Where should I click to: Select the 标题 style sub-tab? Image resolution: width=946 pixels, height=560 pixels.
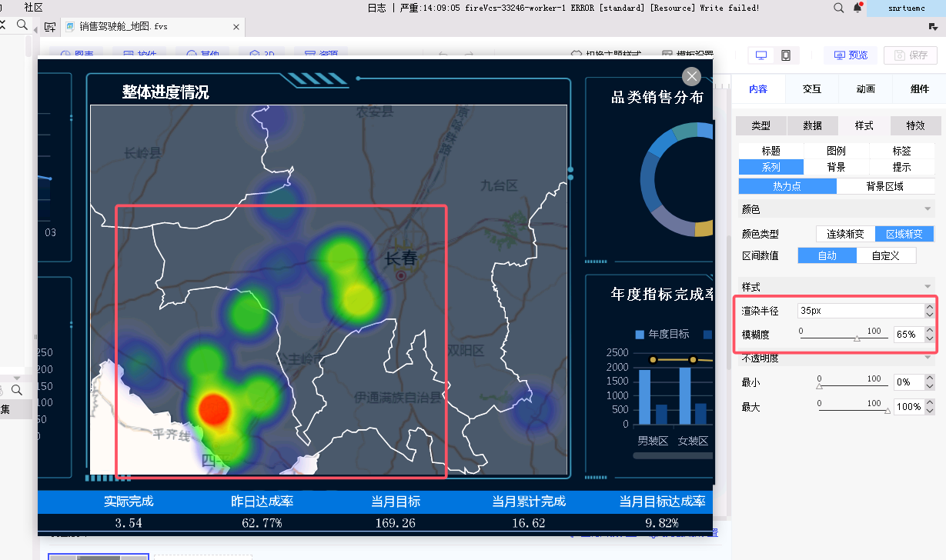[771, 152]
